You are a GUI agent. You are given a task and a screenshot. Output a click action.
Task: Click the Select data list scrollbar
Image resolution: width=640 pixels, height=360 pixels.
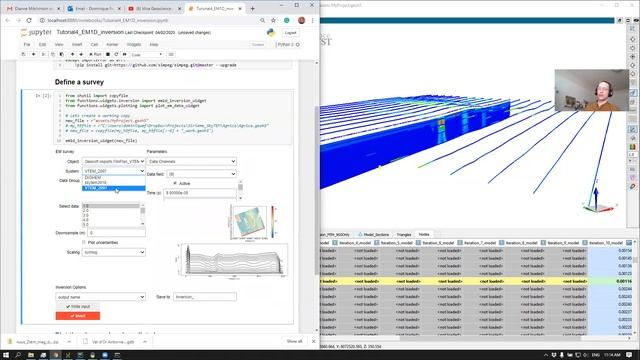[x=142, y=215]
